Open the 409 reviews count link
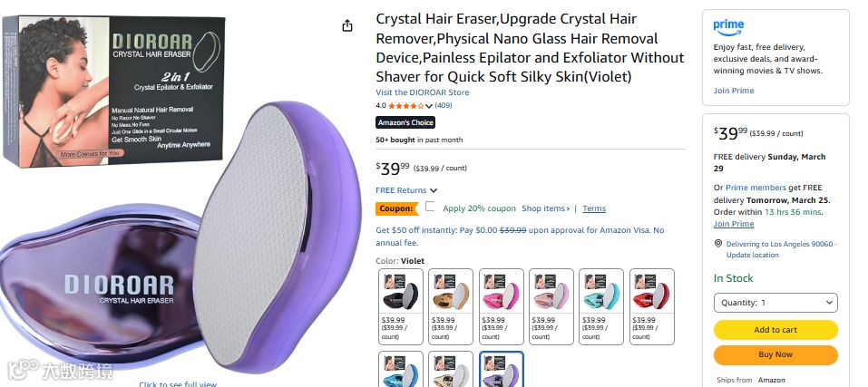 coord(444,106)
